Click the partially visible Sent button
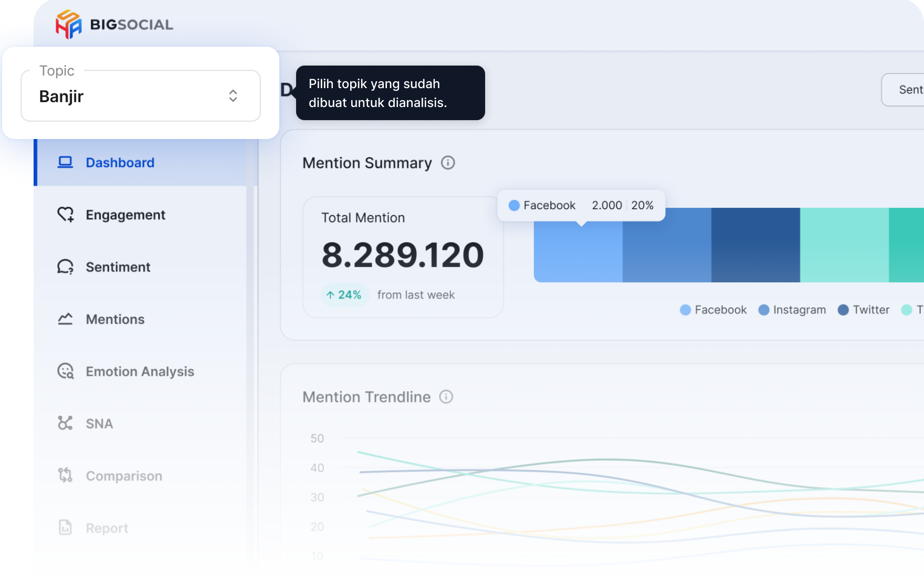The width and height of the screenshot is (924, 586). (905, 90)
